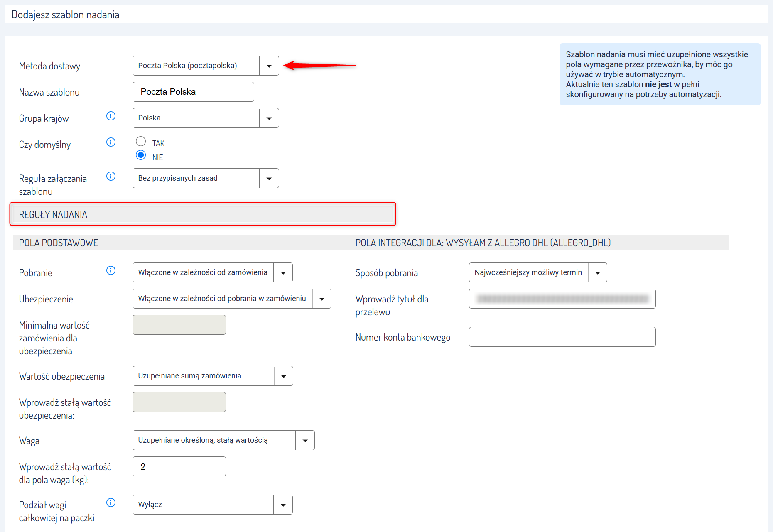This screenshot has height=532, width=773.
Task: Expand the Grupa krajów dropdown
Action: 269,118
